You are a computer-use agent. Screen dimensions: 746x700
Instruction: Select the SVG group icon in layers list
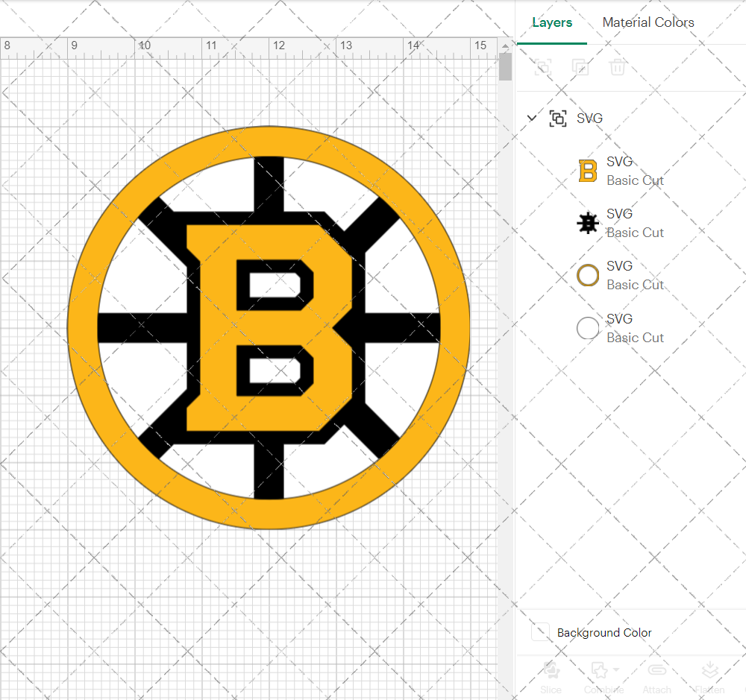pos(558,118)
